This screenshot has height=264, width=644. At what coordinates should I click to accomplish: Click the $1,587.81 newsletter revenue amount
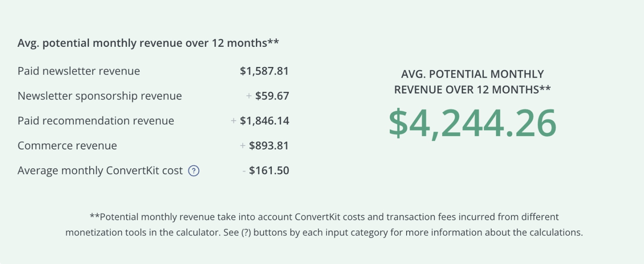click(264, 71)
